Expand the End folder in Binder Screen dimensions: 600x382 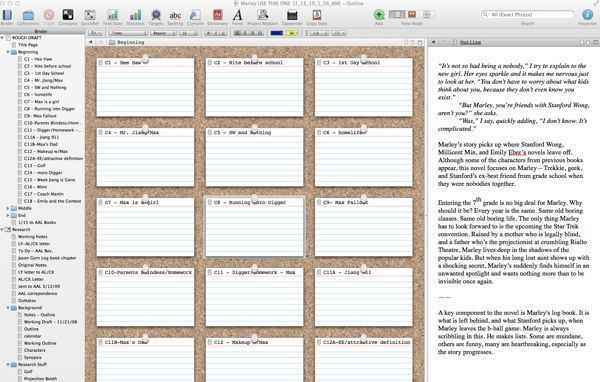pyautogui.click(x=8, y=215)
